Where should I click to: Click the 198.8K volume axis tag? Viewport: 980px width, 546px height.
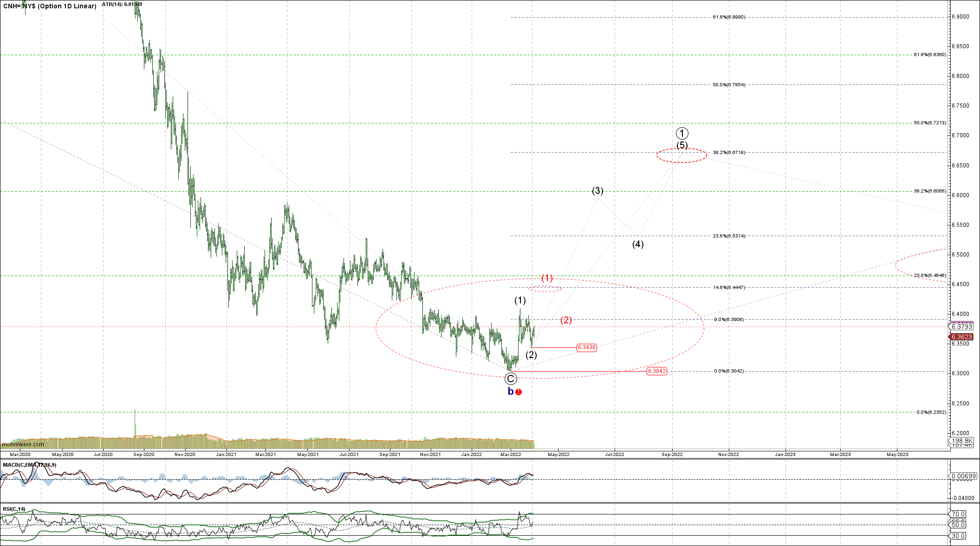point(962,441)
